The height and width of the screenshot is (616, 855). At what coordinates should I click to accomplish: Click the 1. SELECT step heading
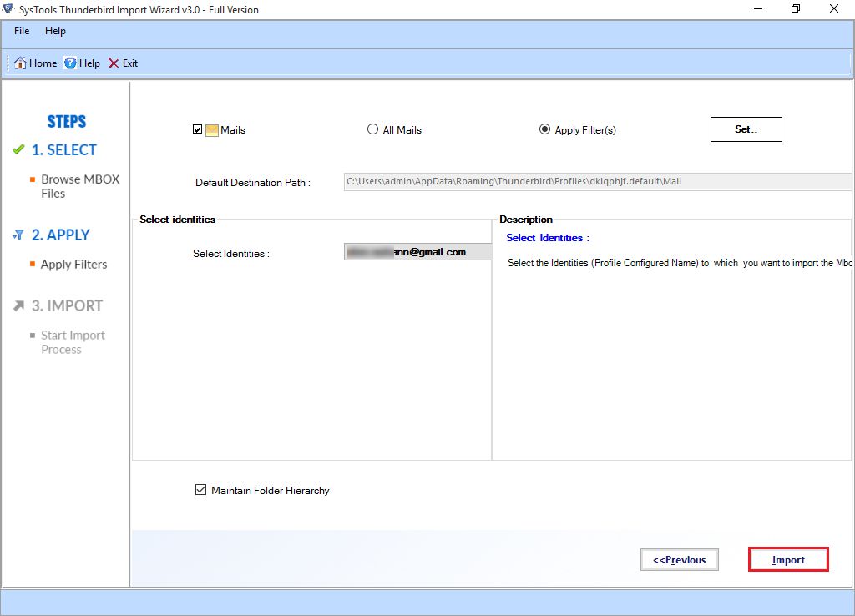(63, 150)
